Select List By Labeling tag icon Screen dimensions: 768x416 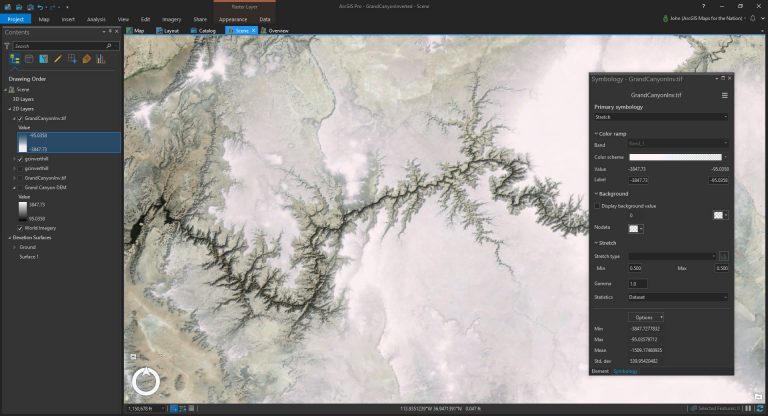coord(87,59)
